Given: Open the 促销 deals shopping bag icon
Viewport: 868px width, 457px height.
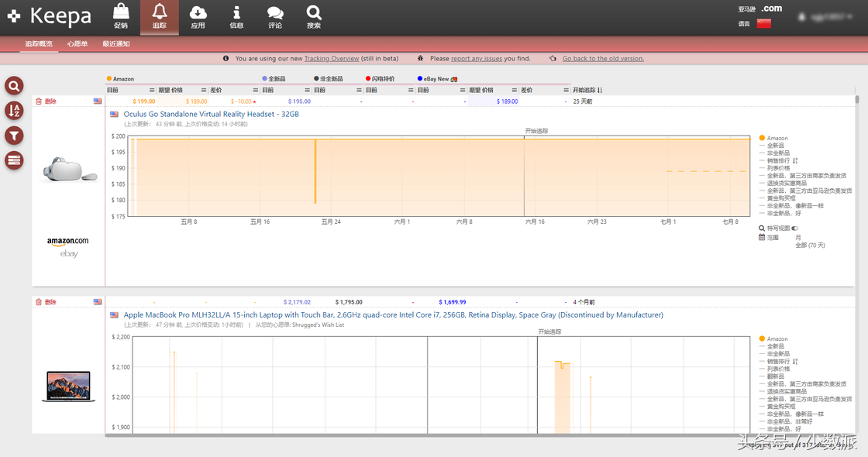Looking at the screenshot, I should click(121, 12).
